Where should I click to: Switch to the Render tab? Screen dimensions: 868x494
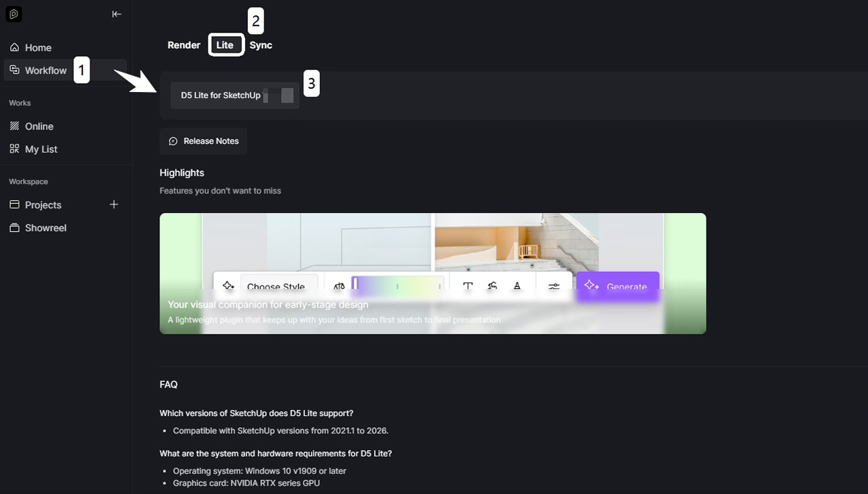[184, 45]
